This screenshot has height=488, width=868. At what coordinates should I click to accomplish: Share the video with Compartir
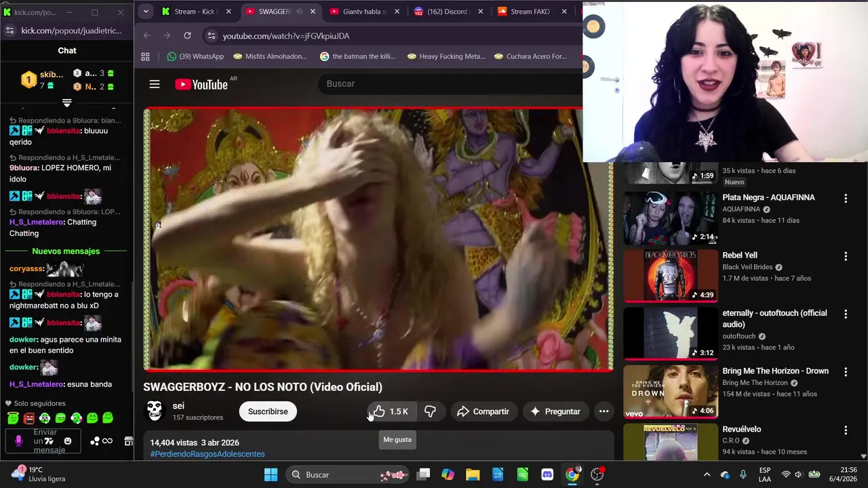pyautogui.click(x=483, y=411)
